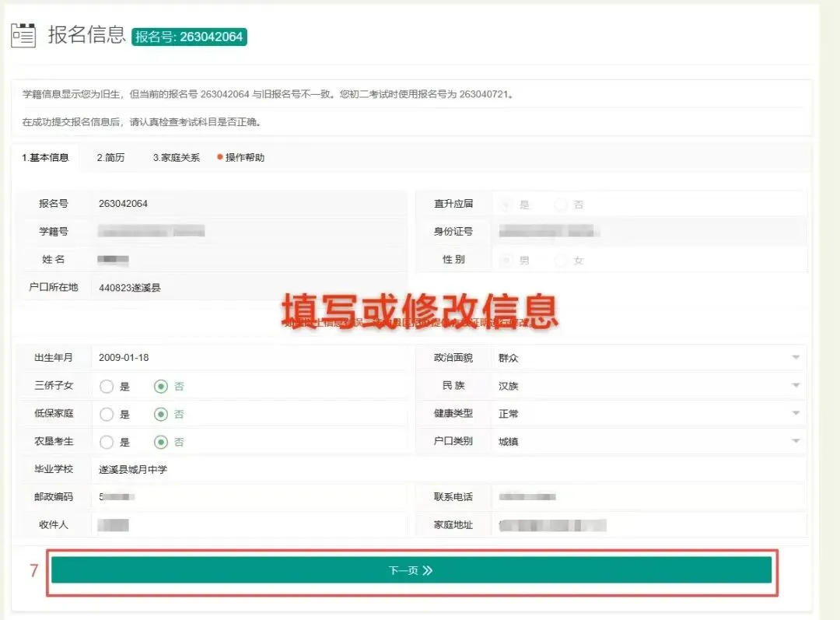This screenshot has height=620, width=840.
Task: Open the 政治面貌 dropdown showing 群众
Action: tap(795, 356)
